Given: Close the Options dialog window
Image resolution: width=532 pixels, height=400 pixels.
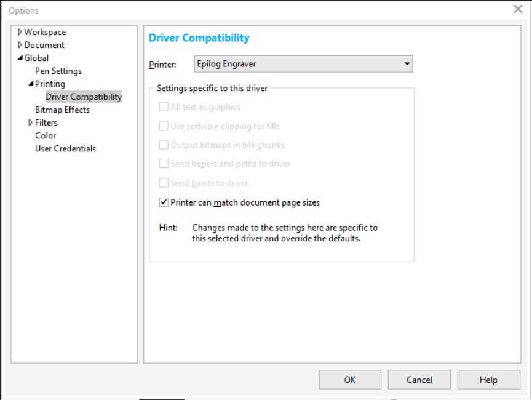Looking at the screenshot, I should [x=518, y=9].
